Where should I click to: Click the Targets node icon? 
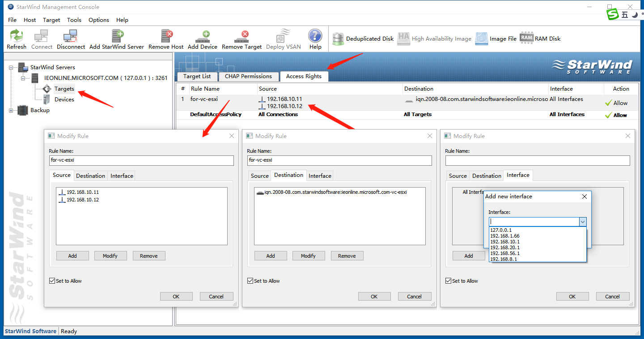pos(47,89)
